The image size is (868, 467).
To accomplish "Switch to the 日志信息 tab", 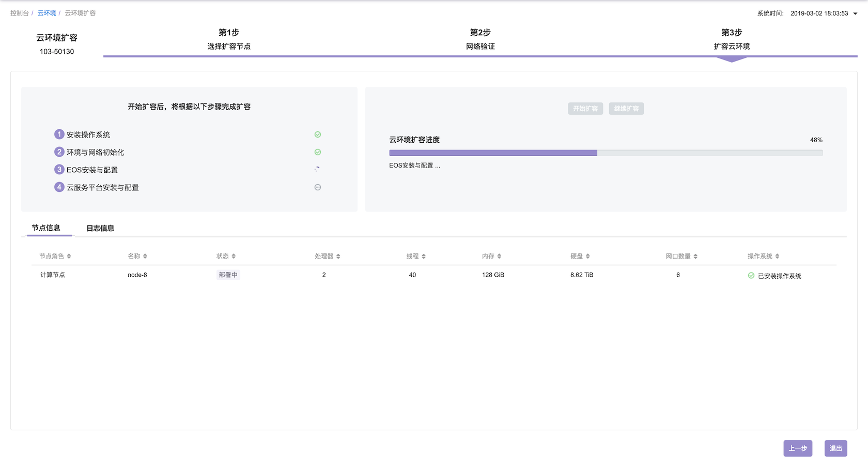I will (100, 228).
